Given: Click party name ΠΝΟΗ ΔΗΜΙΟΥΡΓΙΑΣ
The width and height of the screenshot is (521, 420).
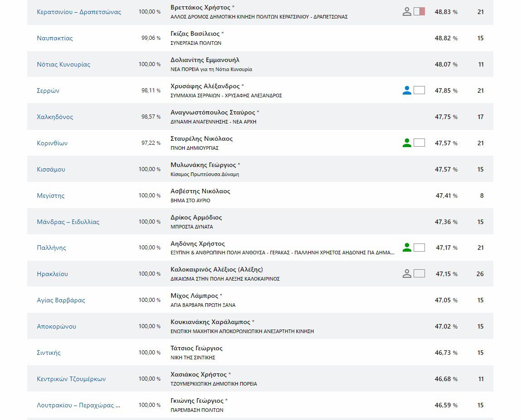Looking at the screenshot, I should pyautogui.click(x=194, y=148).
